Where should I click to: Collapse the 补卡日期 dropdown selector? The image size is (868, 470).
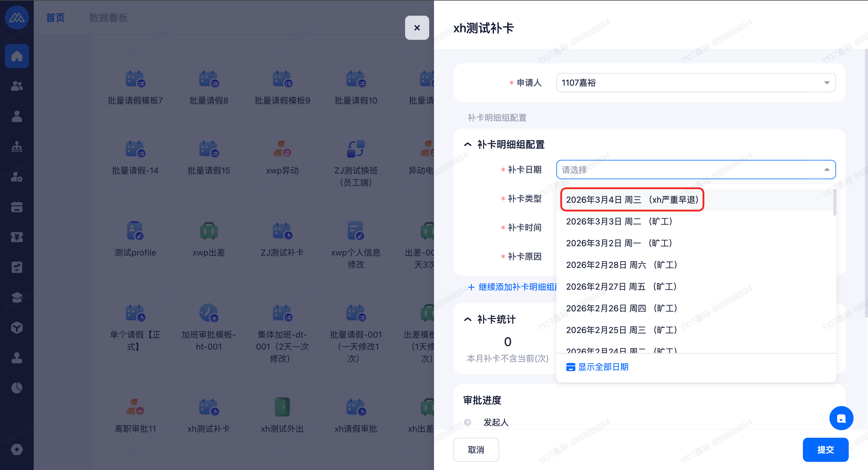click(826, 170)
